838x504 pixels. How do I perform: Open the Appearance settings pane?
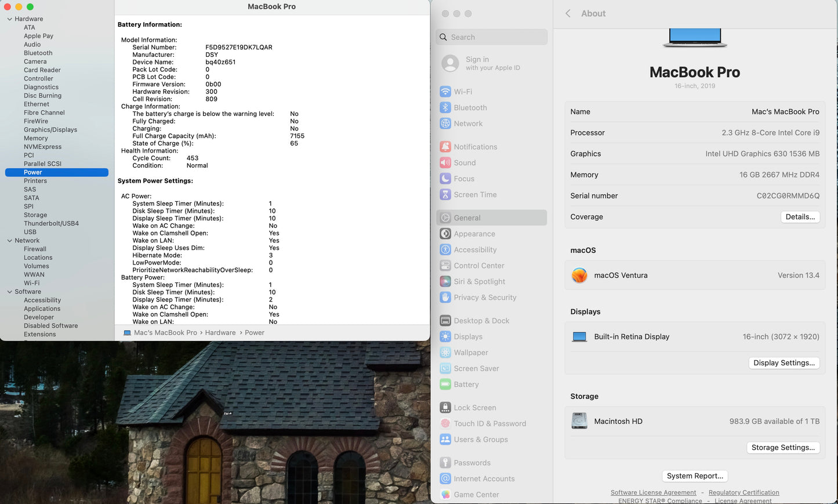click(x=474, y=234)
